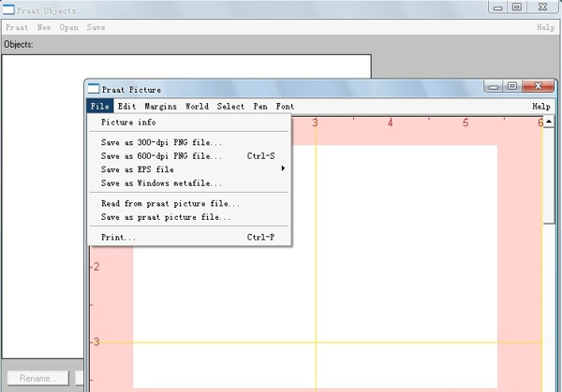Select Read from praat picture file
This screenshot has height=392, width=562.
(170, 203)
